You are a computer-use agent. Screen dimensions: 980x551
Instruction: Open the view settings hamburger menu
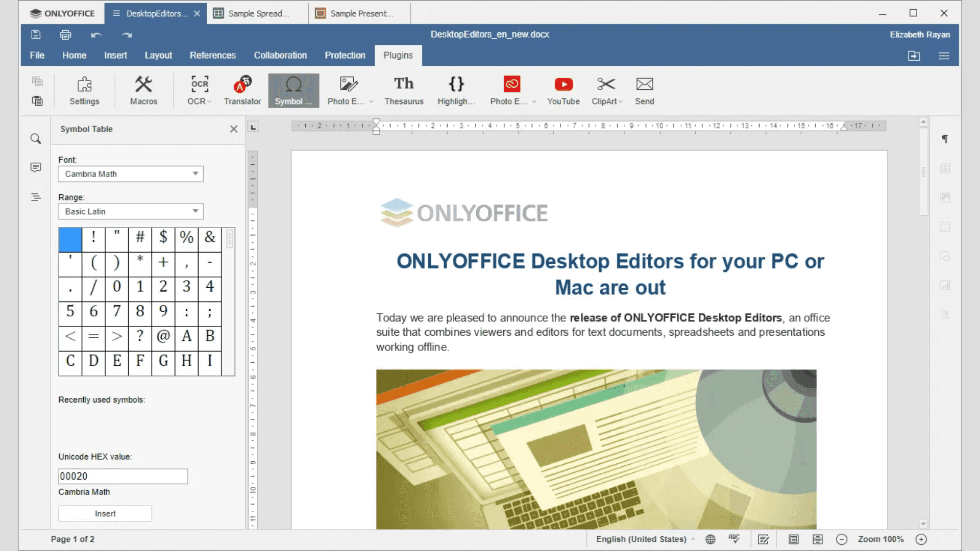(x=944, y=56)
